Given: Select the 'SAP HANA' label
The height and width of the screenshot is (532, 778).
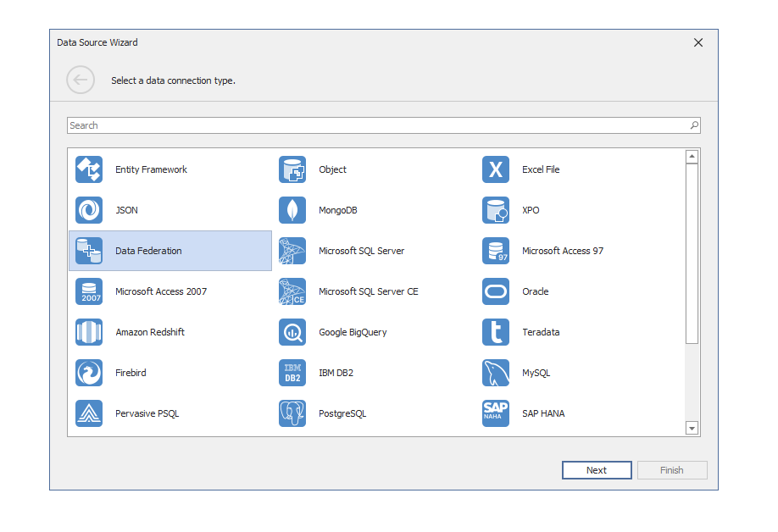Looking at the screenshot, I should coord(543,413).
